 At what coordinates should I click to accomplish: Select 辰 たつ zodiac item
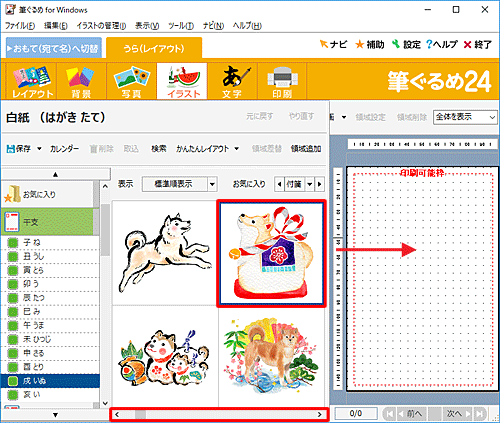51,298
